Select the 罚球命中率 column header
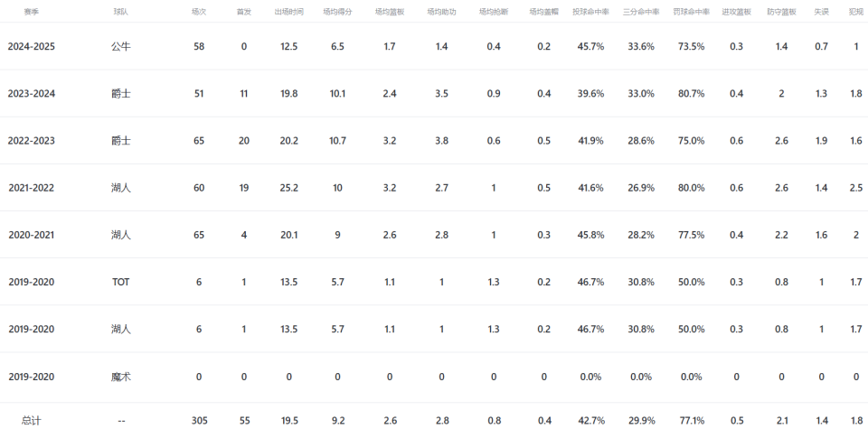Viewport: 868px width, 429px height. (692, 12)
